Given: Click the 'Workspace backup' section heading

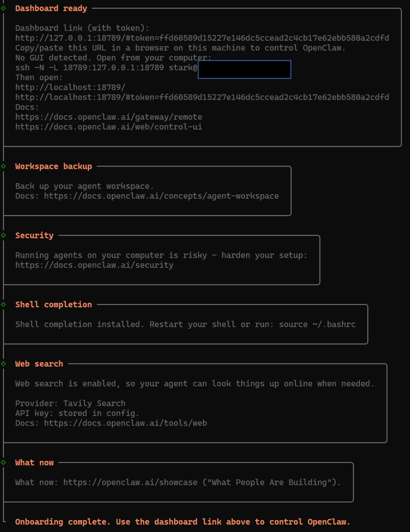Looking at the screenshot, I should [x=54, y=166].
